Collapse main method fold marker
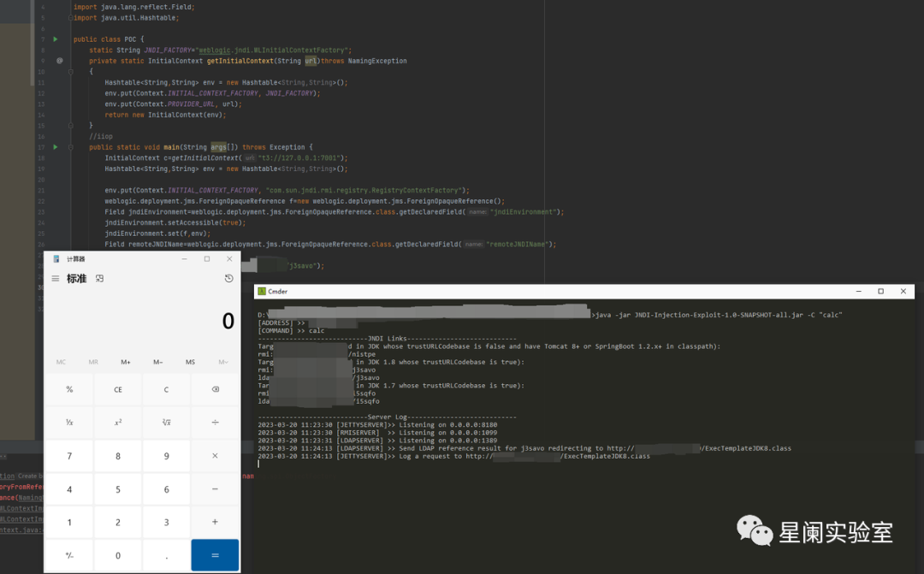This screenshot has height=574, width=924. point(71,147)
